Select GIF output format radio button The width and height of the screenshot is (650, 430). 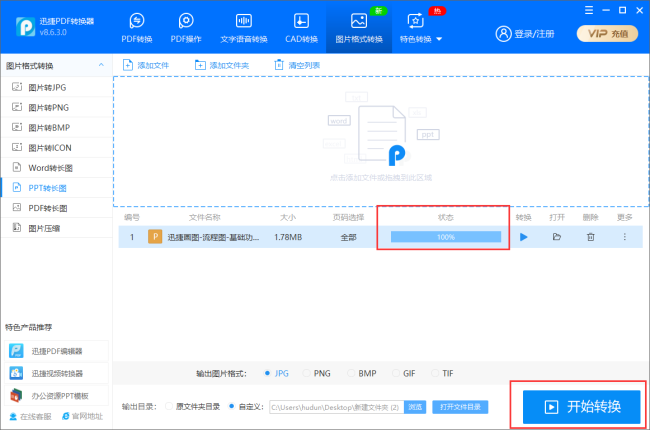(x=396, y=373)
